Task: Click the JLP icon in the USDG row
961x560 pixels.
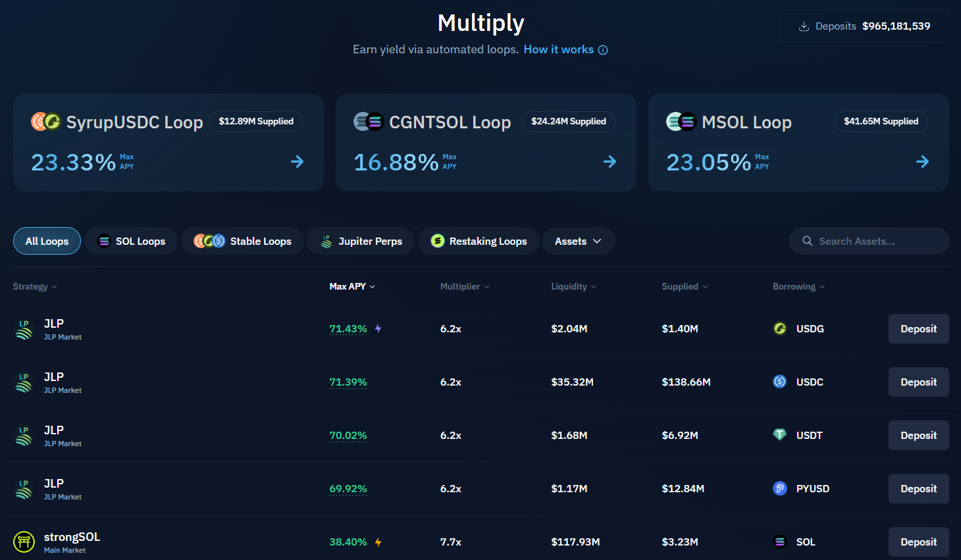Action: click(24, 329)
